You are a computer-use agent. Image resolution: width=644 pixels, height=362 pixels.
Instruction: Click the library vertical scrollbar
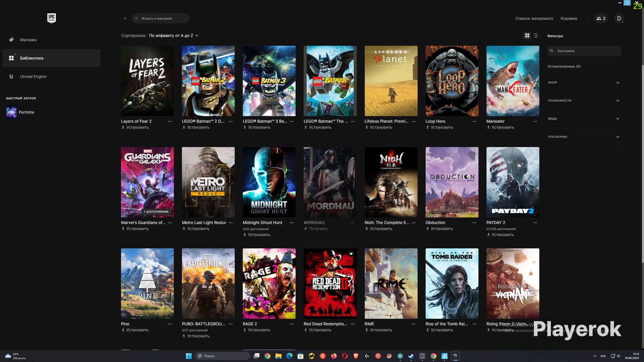[x=643, y=164]
